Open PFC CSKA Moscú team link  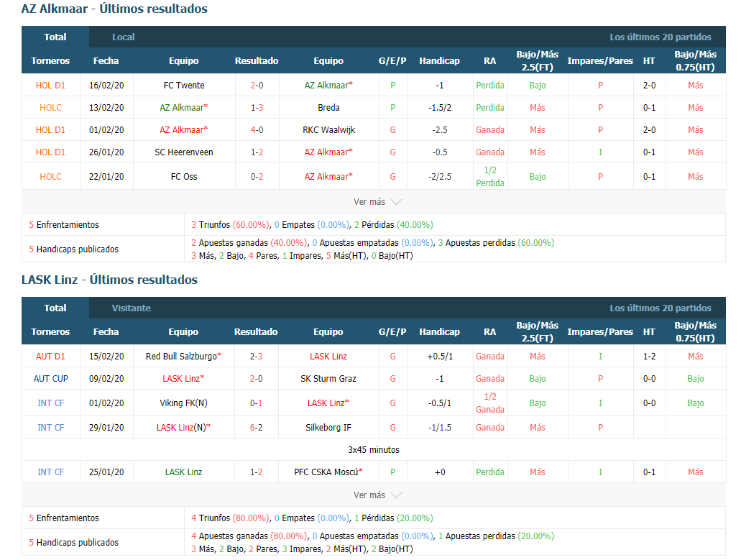328,472
